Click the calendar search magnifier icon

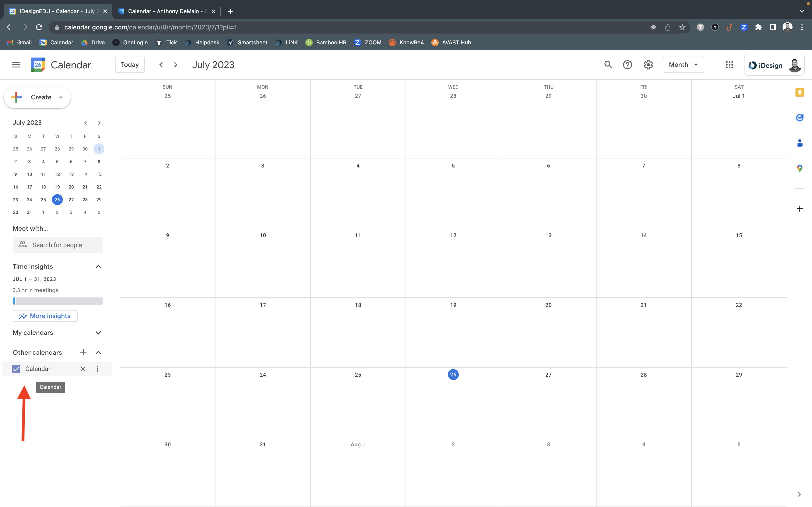(x=608, y=65)
